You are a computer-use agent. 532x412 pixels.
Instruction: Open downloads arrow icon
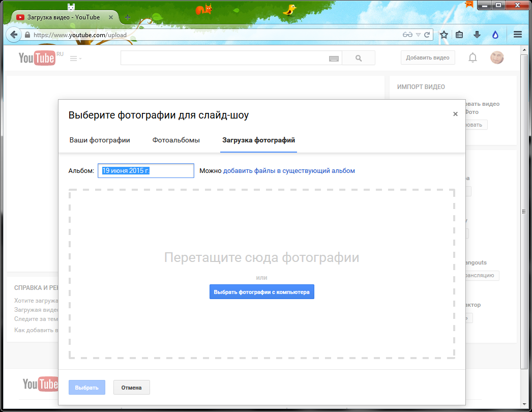(477, 35)
